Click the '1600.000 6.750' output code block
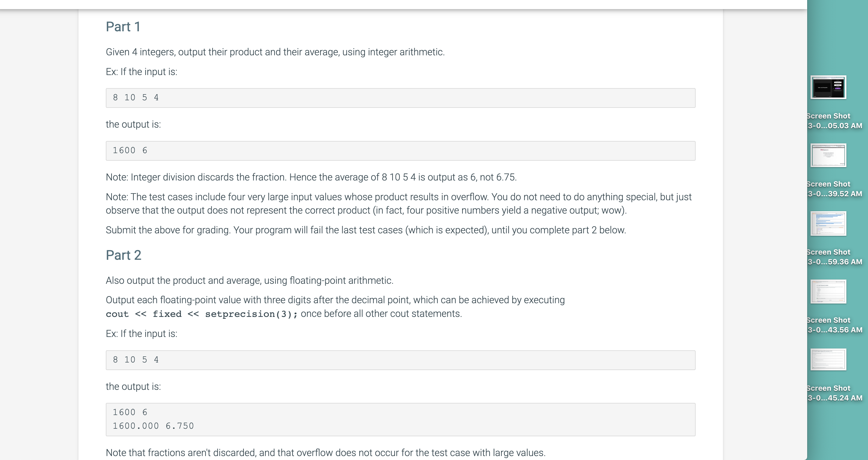The height and width of the screenshot is (460, 868). [400, 420]
